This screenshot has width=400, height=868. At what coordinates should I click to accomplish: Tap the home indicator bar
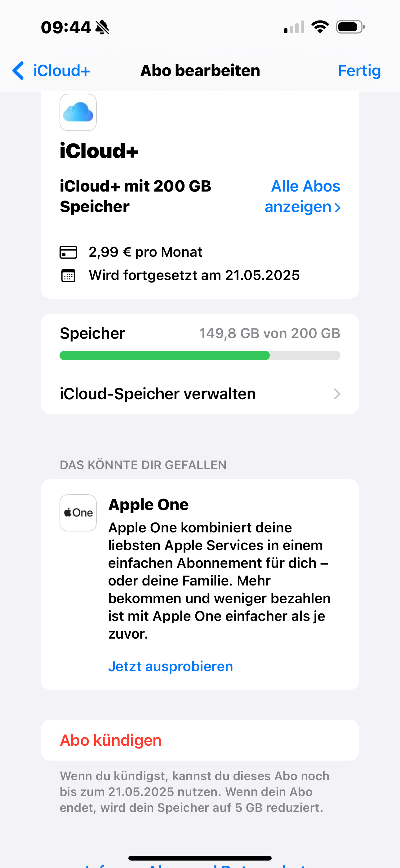click(x=200, y=858)
